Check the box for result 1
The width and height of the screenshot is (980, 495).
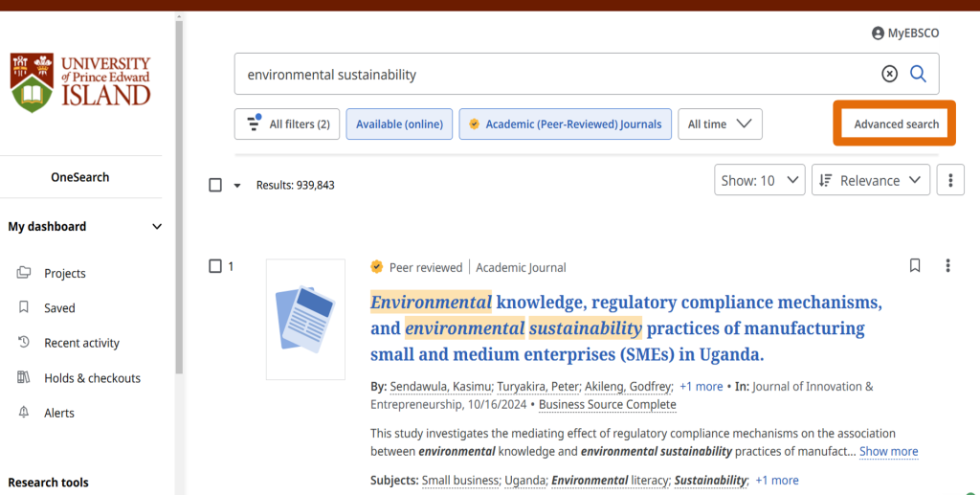(215, 266)
